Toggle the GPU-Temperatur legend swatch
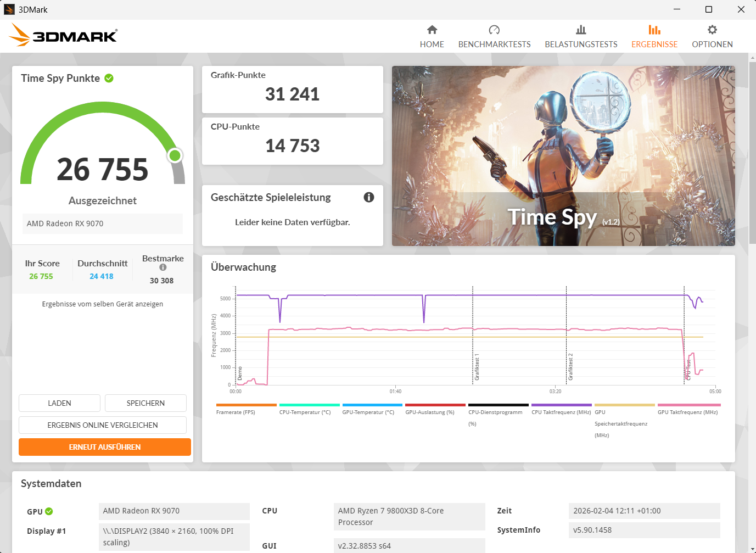This screenshot has height=553, width=756. [372, 405]
